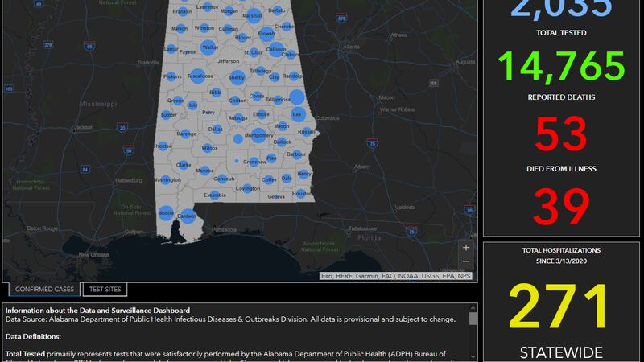644x362 pixels.
Task: Click the Coffee county bubble
Action: (x=268, y=179)
